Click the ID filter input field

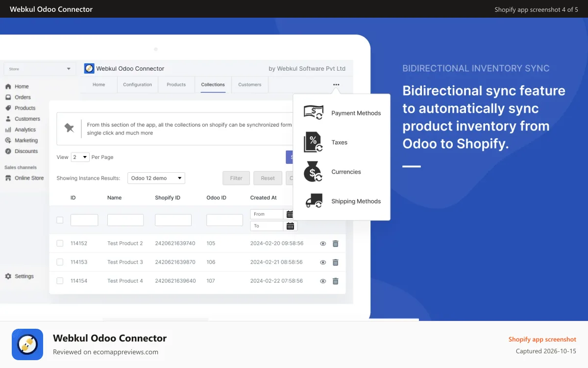[84, 220]
